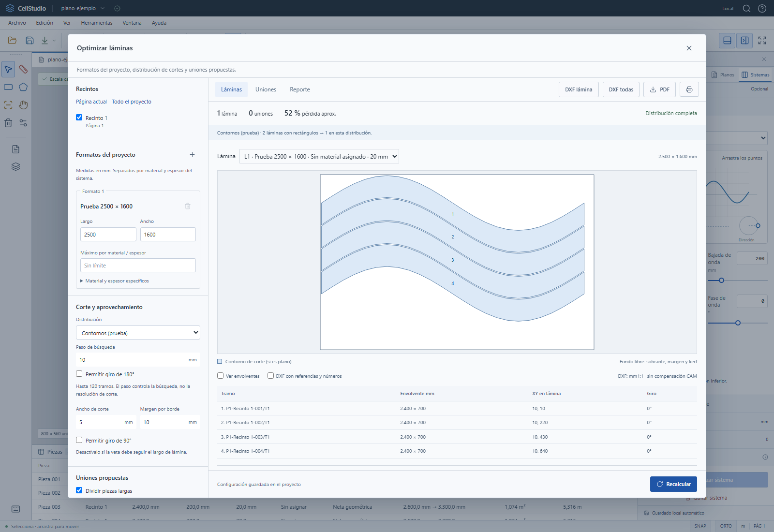Viewport: 774px width, 532px height.
Task: Choose the polygon drawing tool
Action: [x=23, y=87]
